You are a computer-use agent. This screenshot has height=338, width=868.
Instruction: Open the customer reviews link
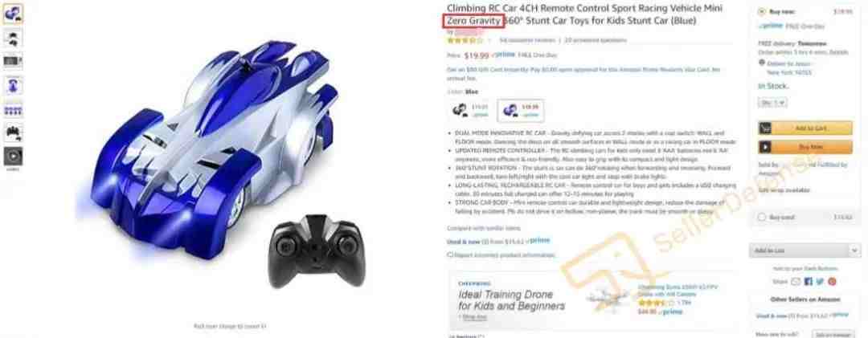[x=527, y=40]
